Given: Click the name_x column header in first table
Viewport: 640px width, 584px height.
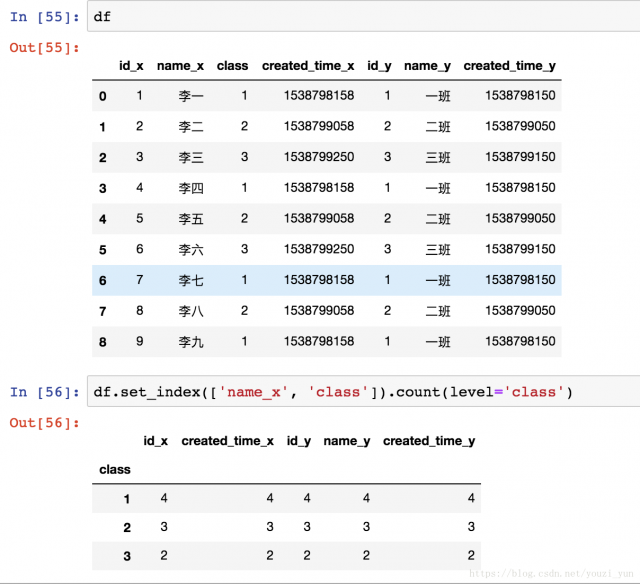Looking at the screenshot, I should point(180,66).
